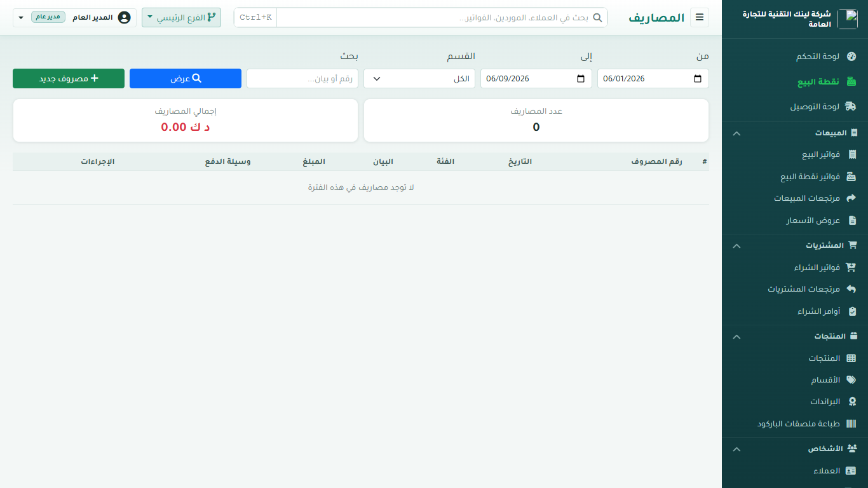
Task: Click the إلى date field 06/09/2026
Action: tap(536, 79)
